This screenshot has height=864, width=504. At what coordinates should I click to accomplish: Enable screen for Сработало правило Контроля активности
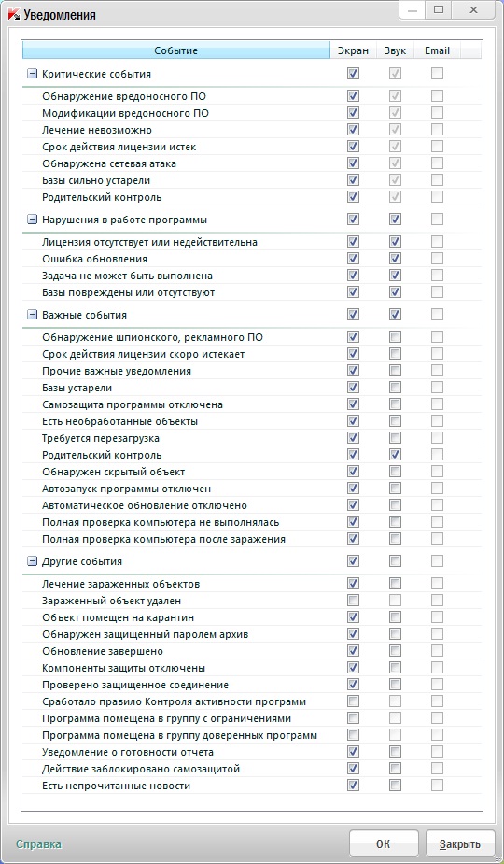pyautogui.click(x=353, y=701)
